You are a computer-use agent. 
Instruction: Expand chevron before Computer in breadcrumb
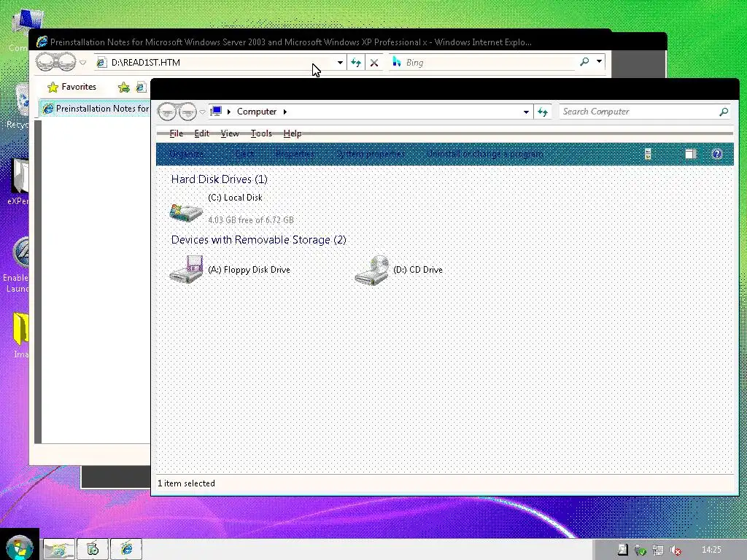tap(228, 112)
